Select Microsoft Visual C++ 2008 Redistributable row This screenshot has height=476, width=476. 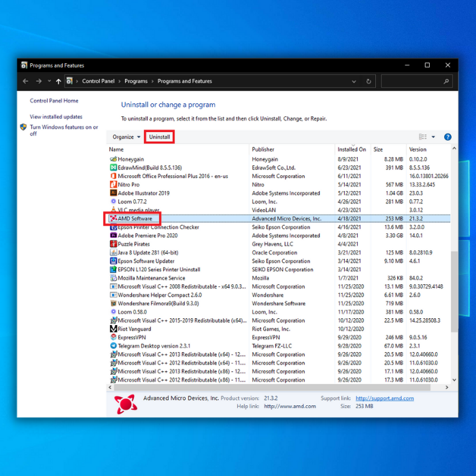279,286
